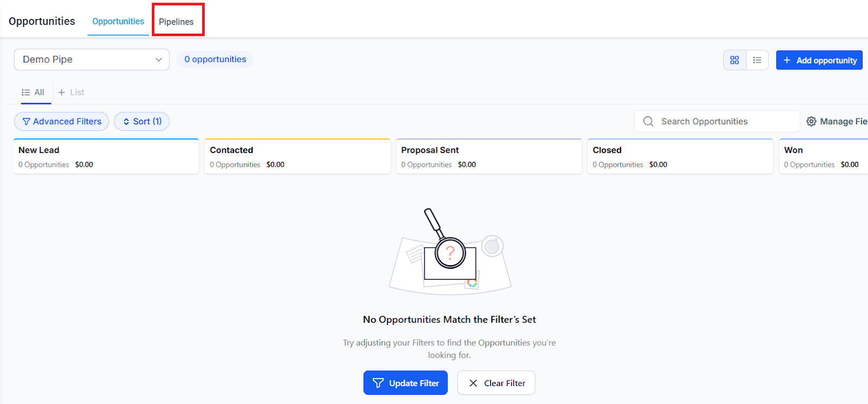
Task: Click the Manage Fields gear icon
Action: point(811,122)
